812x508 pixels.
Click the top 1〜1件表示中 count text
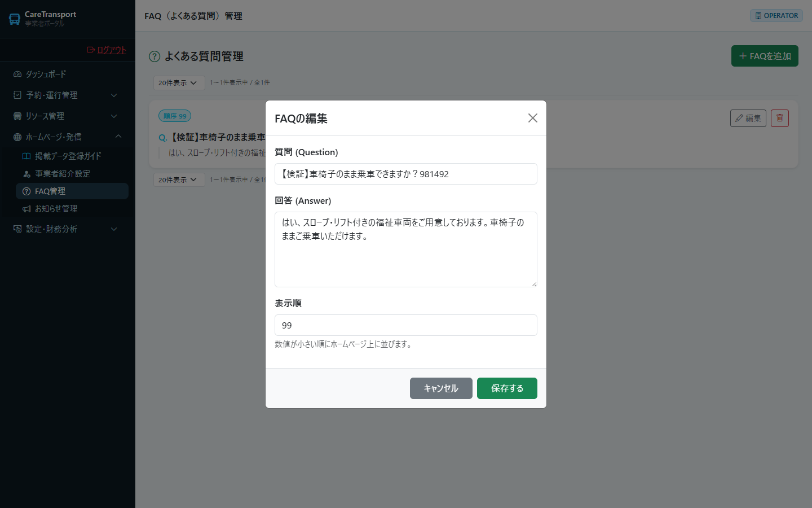tap(240, 82)
